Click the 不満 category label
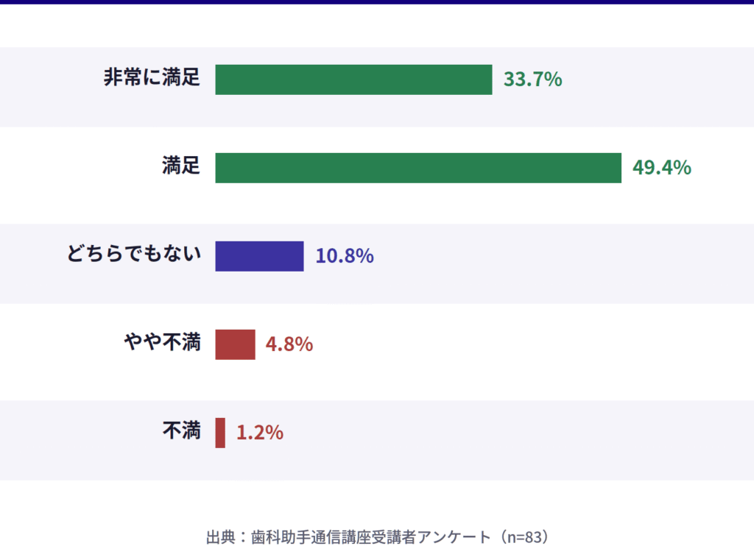This screenshot has width=754, height=560. click(x=181, y=432)
